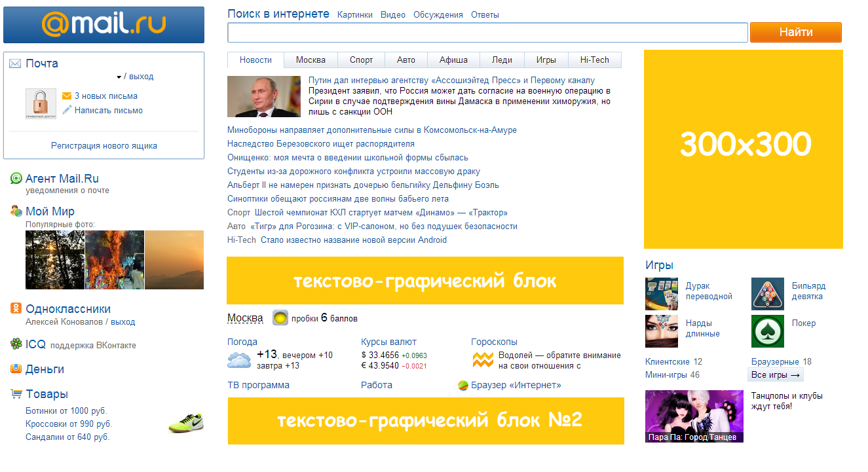The width and height of the screenshot is (868, 472).
Task: Switch to the Игры tab
Action: [x=546, y=60]
